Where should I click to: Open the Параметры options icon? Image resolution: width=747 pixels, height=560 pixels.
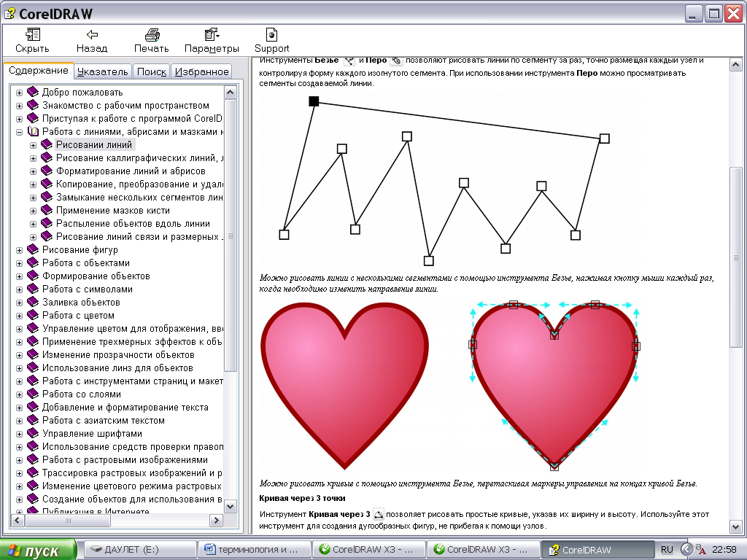pyautogui.click(x=212, y=34)
